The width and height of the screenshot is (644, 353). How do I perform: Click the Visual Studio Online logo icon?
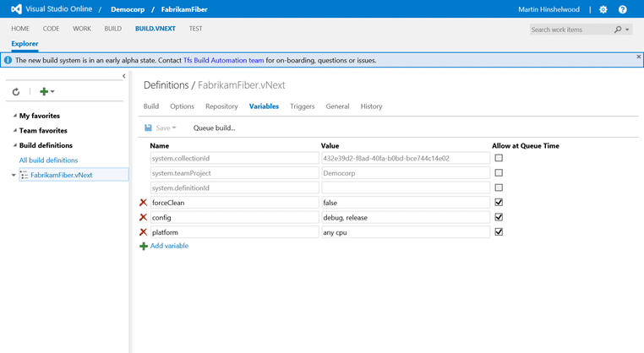pyautogui.click(x=16, y=9)
